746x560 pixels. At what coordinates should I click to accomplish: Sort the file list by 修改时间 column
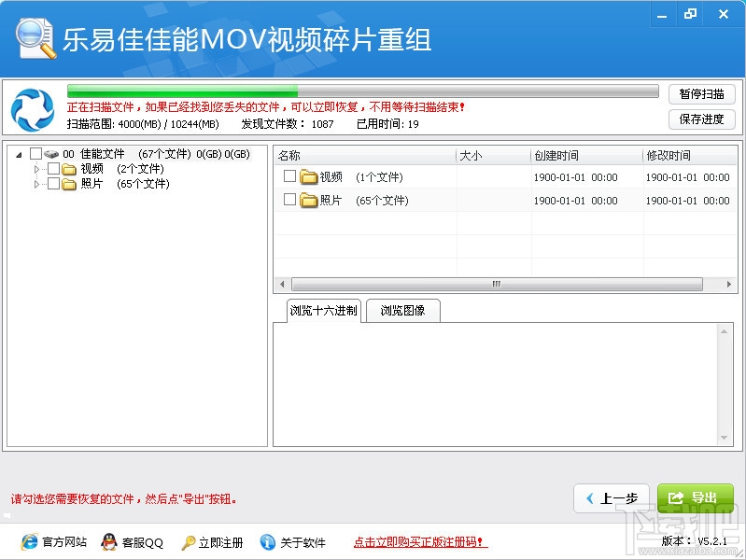click(x=690, y=156)
